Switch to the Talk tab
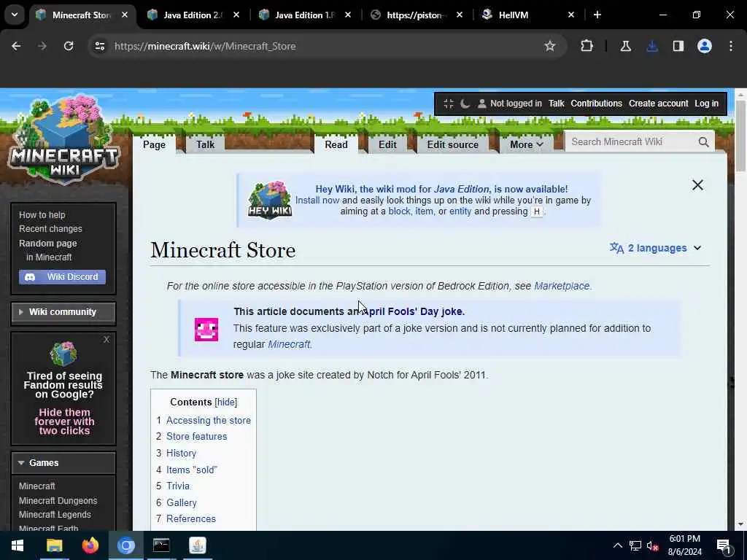This screenshot has height=560, width=747. 205,145
